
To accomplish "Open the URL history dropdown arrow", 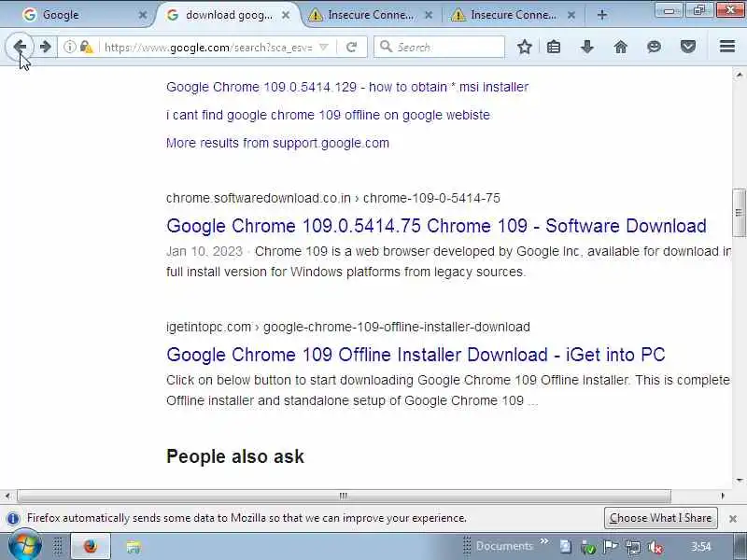I will 323,47.
